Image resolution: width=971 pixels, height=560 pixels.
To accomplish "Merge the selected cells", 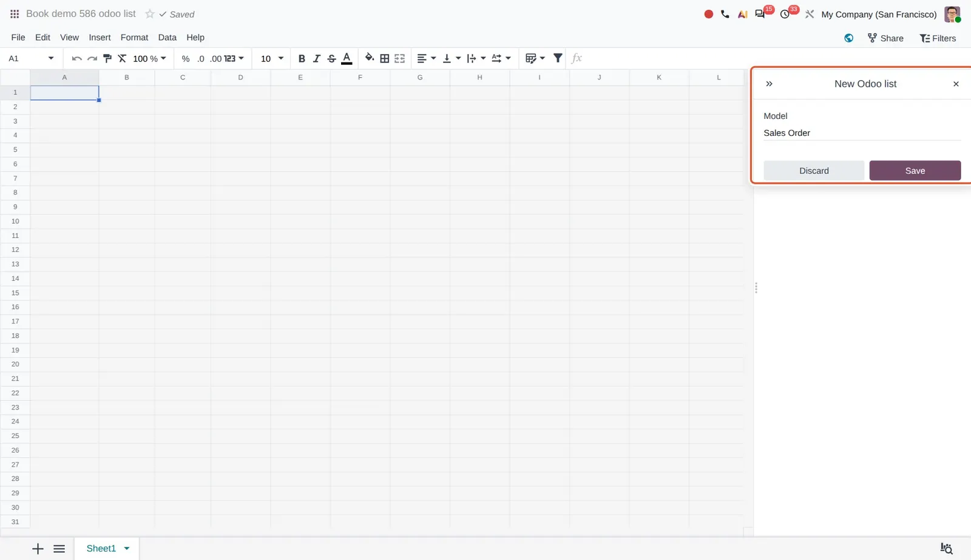I will click(x=399, y=59).
